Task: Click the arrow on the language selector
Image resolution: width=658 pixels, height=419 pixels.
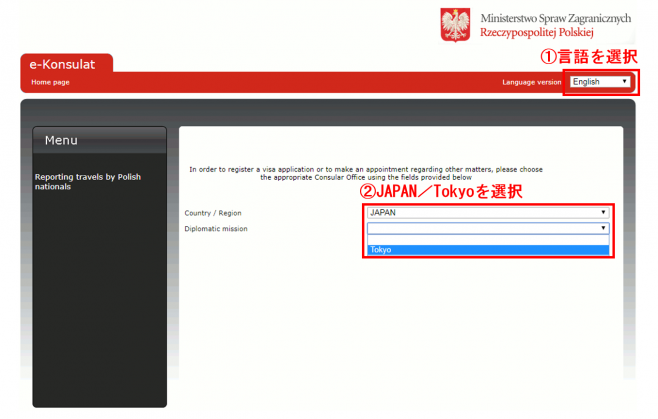Action: [624, 82]
